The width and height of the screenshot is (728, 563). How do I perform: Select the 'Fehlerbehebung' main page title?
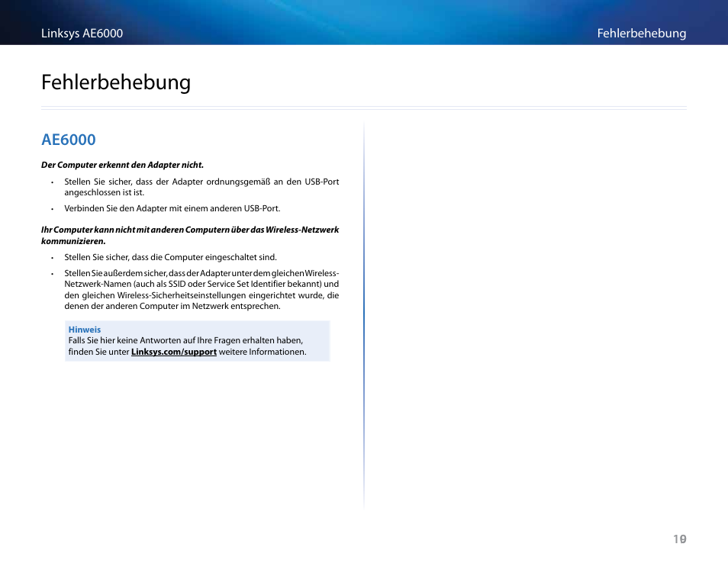coord(115,82)
